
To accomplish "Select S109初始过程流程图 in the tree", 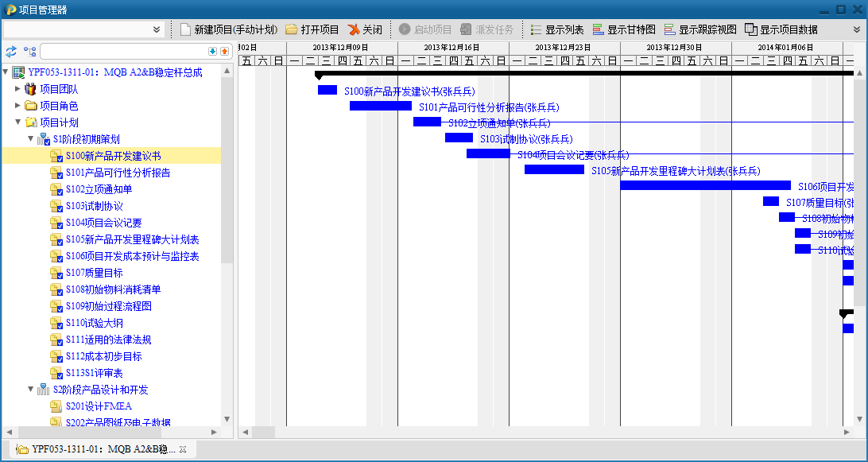I will (108, 306).
